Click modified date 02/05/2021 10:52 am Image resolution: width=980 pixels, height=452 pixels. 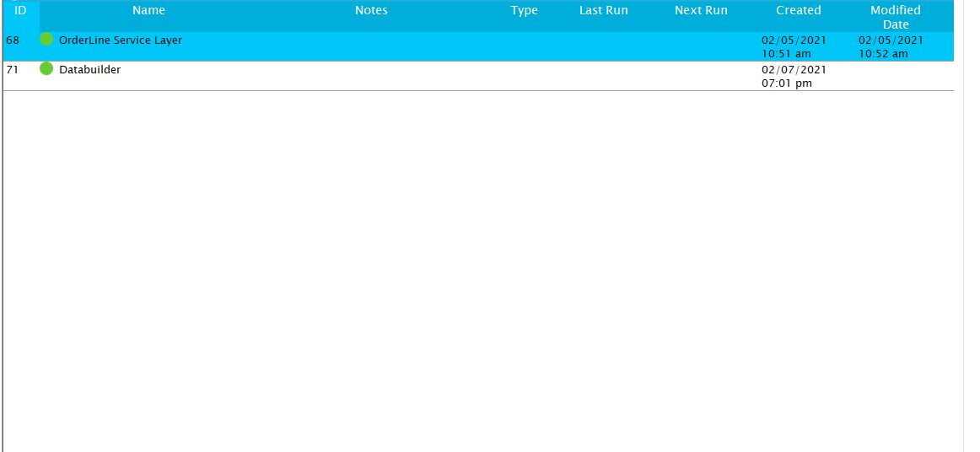point(891,47)
